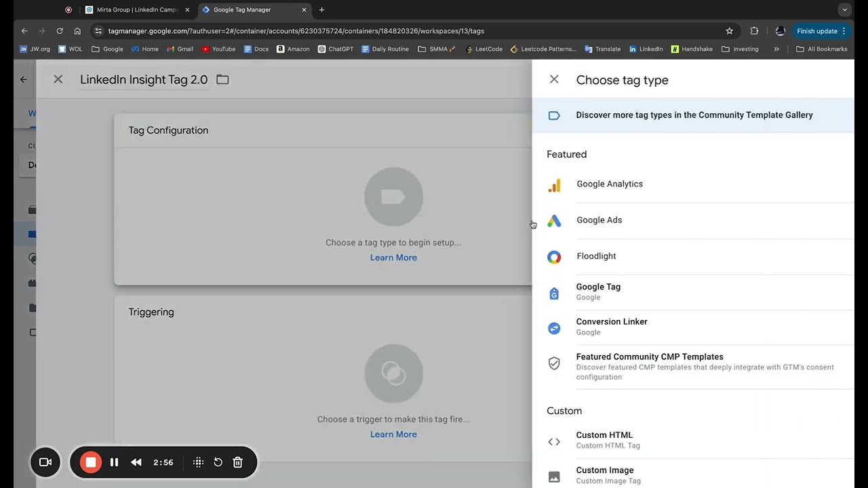Choose Conversion Linker tag type

coord(693,327)
